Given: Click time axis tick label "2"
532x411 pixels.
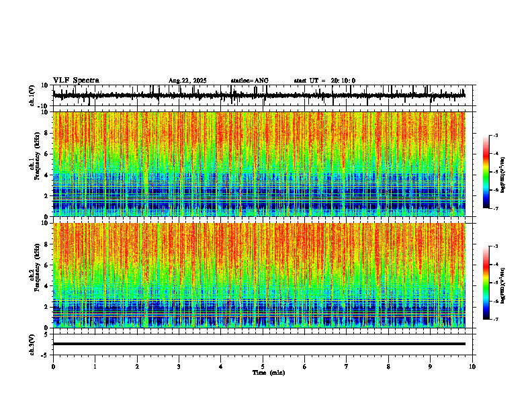Looking at the screenshot, I should click(x=137, y=367).
